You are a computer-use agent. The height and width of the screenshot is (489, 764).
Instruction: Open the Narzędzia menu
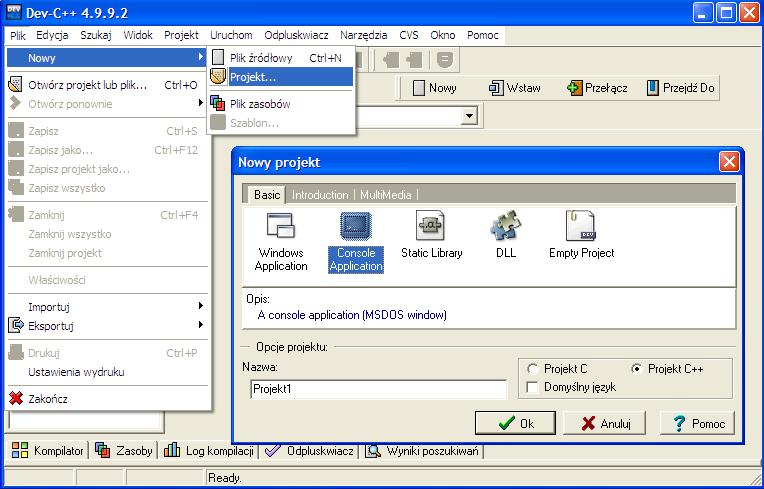tap(363, 35)
